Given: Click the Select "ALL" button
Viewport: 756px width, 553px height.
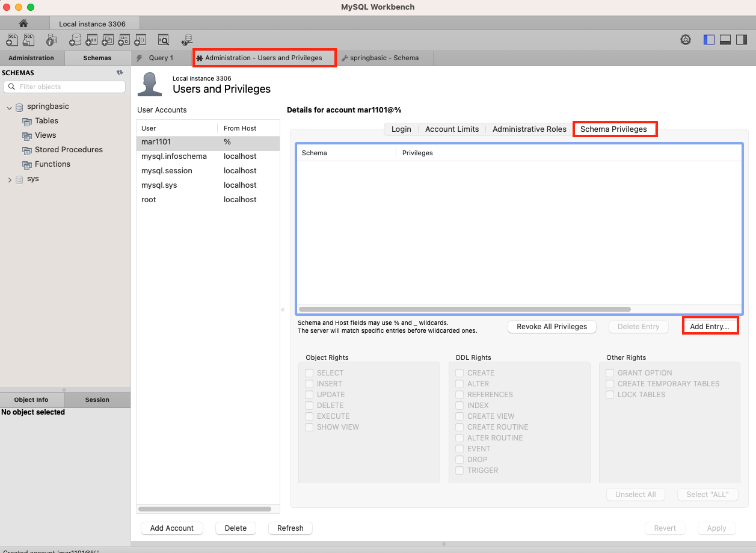Looking at the screenshot, I should tap(707, 494).
